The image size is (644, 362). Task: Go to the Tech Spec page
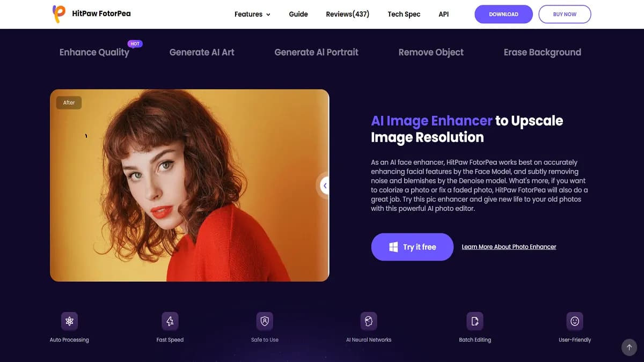pos(404,14)
